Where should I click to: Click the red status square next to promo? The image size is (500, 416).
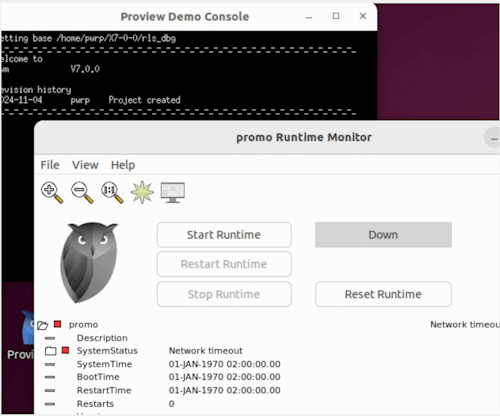pos(58,324)
